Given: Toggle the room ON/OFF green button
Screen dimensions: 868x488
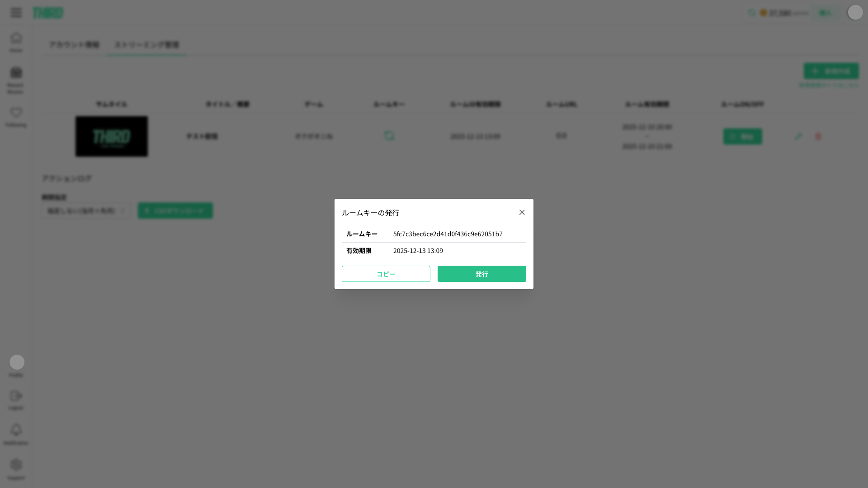Looking at the screenshot, I should click(742, 136).
